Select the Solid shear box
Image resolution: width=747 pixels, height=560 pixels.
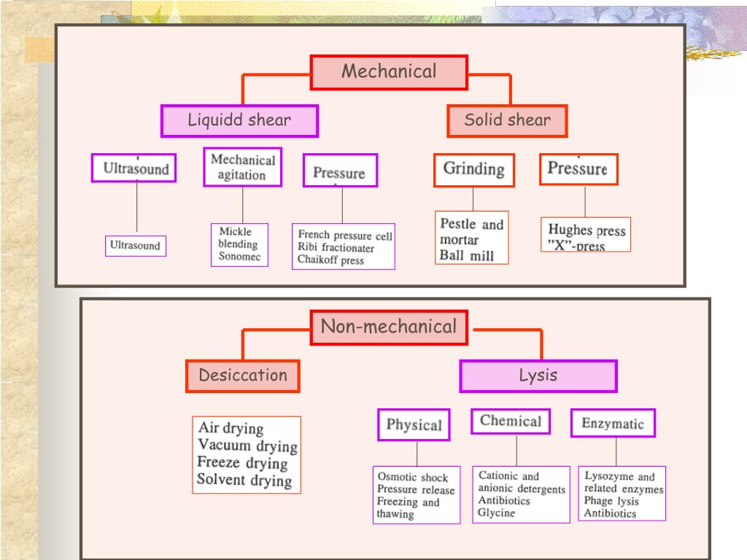click(x=508, y=121)
